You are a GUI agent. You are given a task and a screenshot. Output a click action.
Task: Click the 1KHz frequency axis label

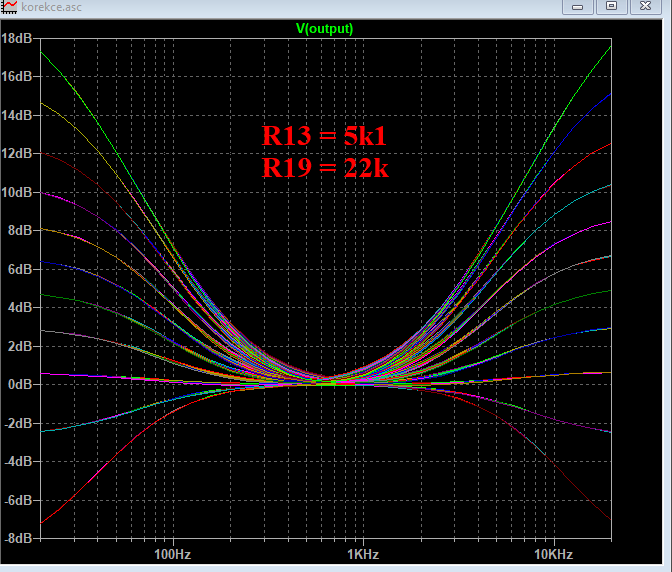coord(363,554)
